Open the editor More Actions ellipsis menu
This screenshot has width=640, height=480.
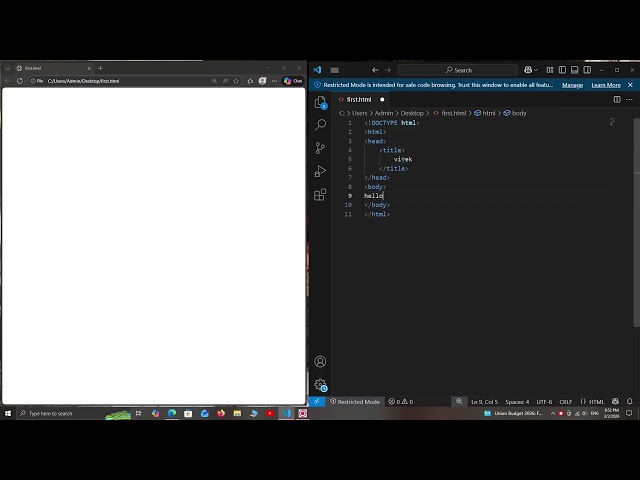(629, 99)
